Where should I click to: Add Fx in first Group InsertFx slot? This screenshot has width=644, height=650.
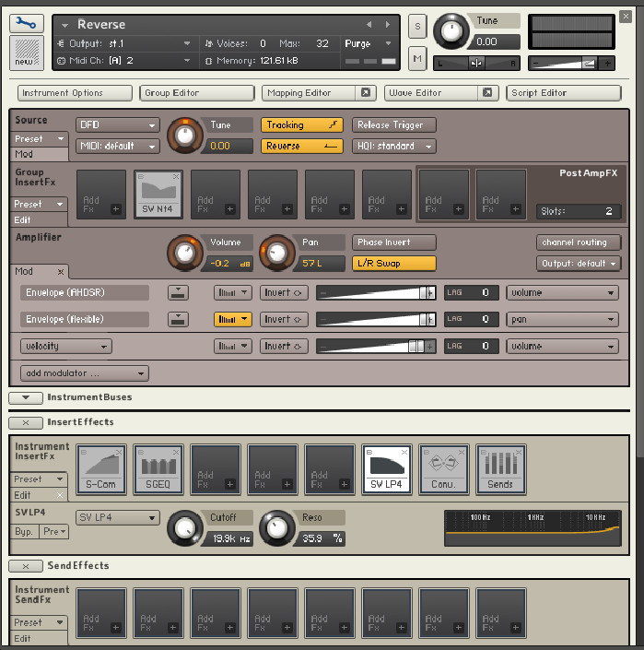[101, 195]
